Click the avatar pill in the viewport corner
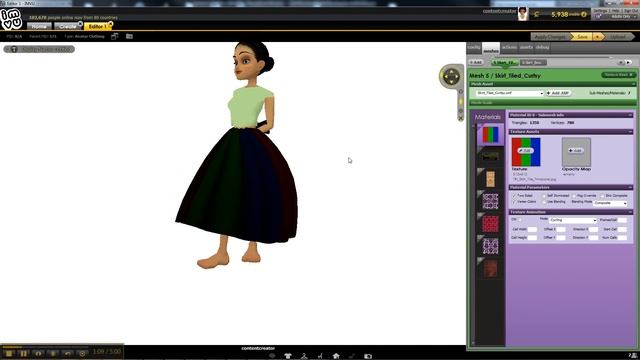Viewport: 640px width, 360px height. pos(39,49)
